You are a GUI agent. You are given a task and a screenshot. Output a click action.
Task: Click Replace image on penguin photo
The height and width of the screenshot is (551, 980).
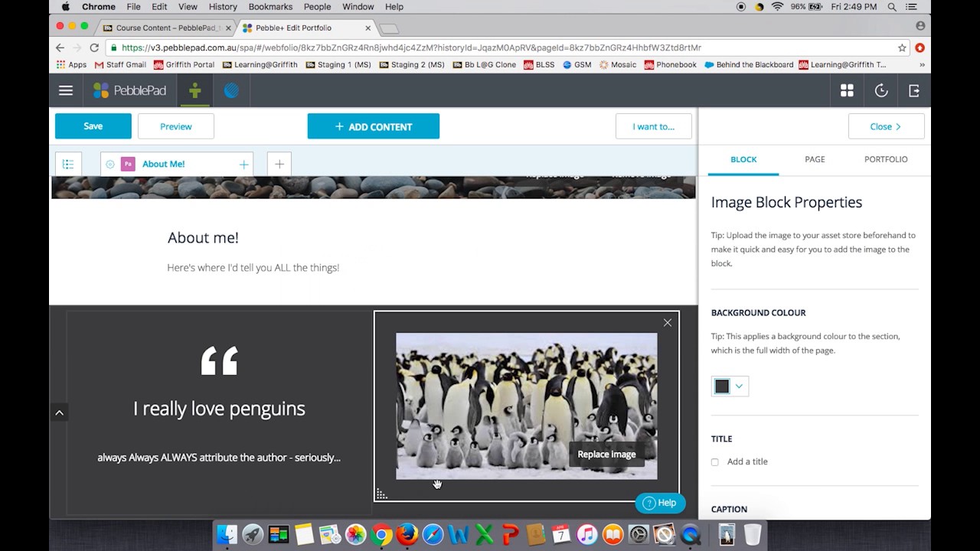click(x=606, y=454)
